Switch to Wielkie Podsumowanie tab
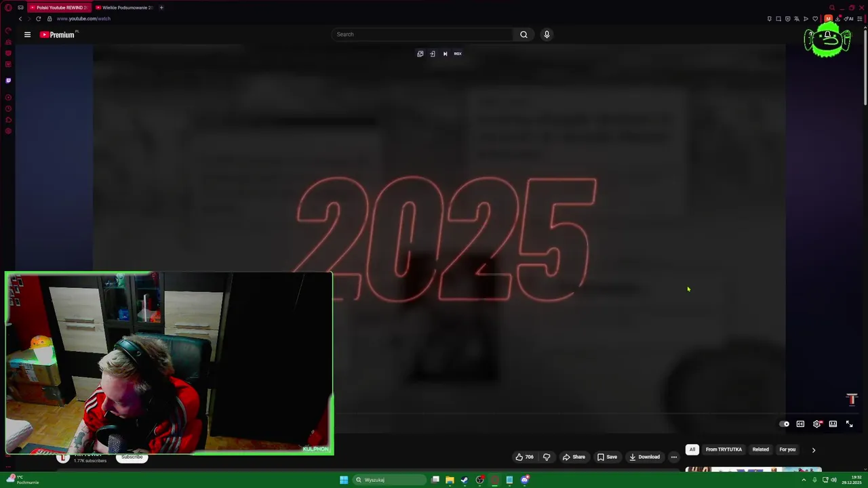 123,7
